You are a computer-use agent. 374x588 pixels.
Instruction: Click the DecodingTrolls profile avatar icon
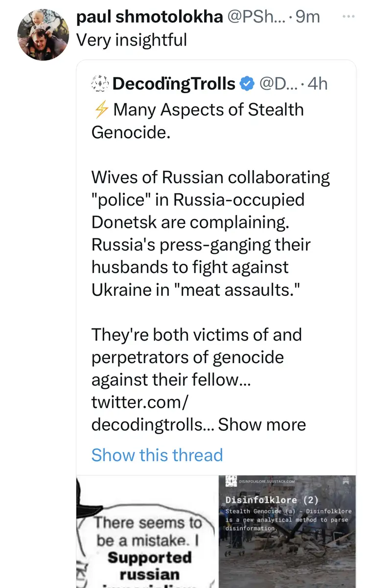point(99,84)
